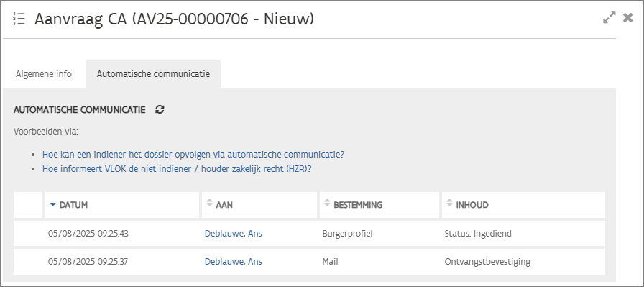Open Deblauwe, Ans in the Burgerprofiel row
The height and width of the screenshot is (287, 644).
[234, 234]
